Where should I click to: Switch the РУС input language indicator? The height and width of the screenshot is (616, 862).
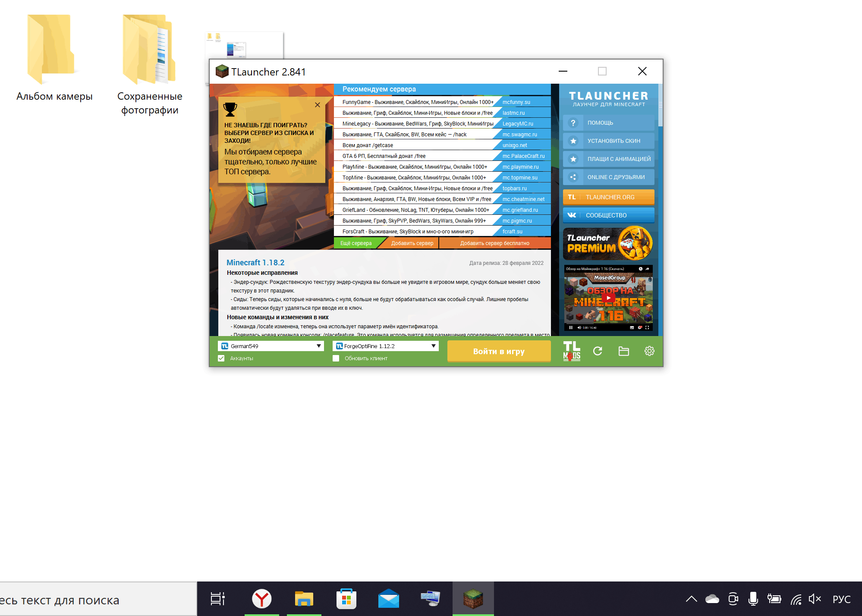point(841,599)
